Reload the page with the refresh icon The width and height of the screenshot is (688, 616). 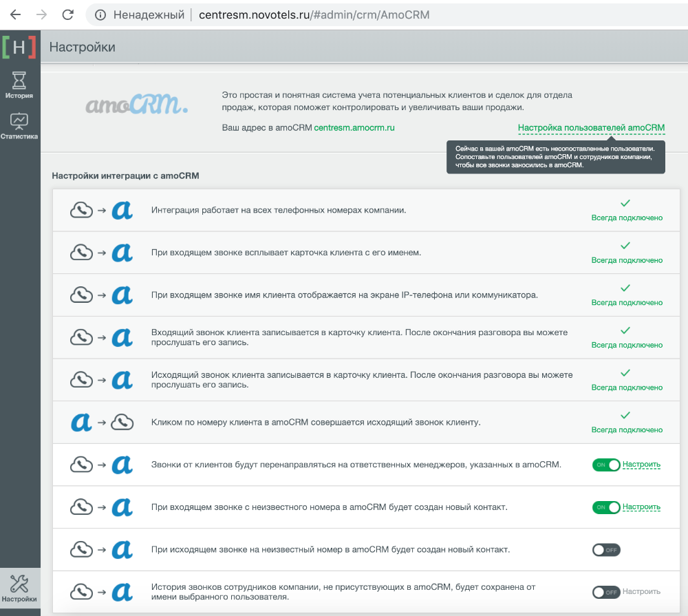pyautogui.click(x=67, y=15)
